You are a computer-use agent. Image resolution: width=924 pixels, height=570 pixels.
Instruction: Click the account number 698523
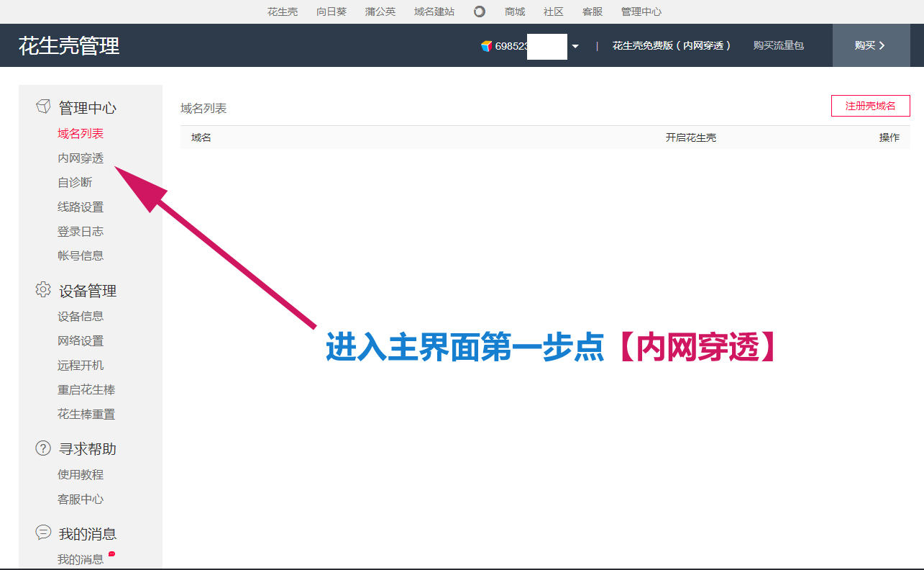coord(512,46)
